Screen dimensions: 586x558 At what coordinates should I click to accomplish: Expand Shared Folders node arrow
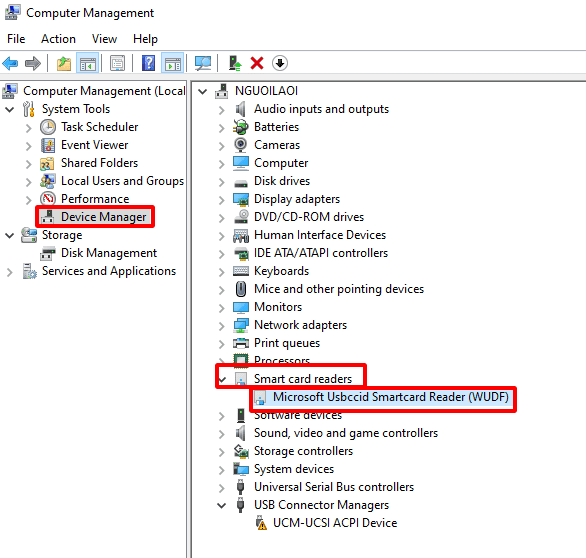29,164
